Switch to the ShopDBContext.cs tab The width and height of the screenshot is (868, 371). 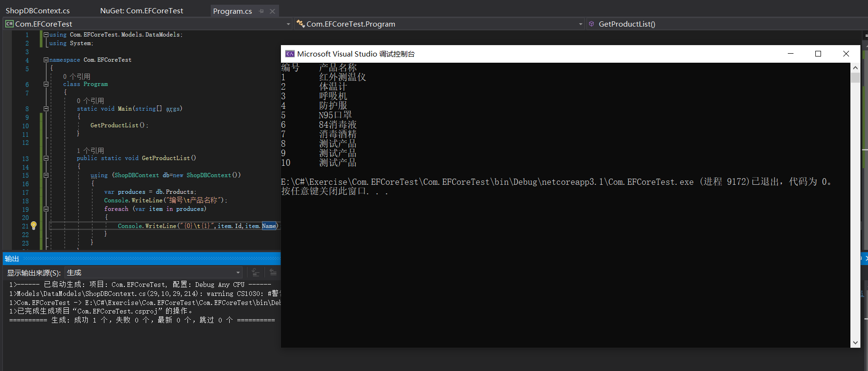pyautogui.click(x=37, y=10)
